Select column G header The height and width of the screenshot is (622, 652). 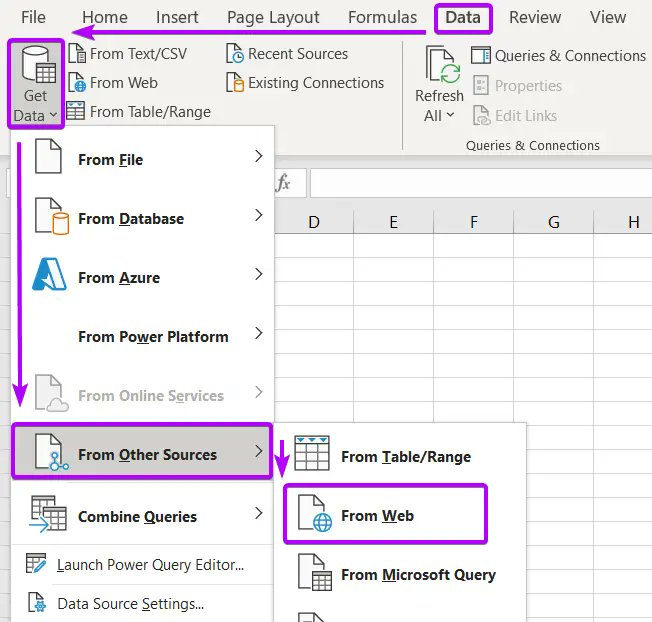[553, 222]
